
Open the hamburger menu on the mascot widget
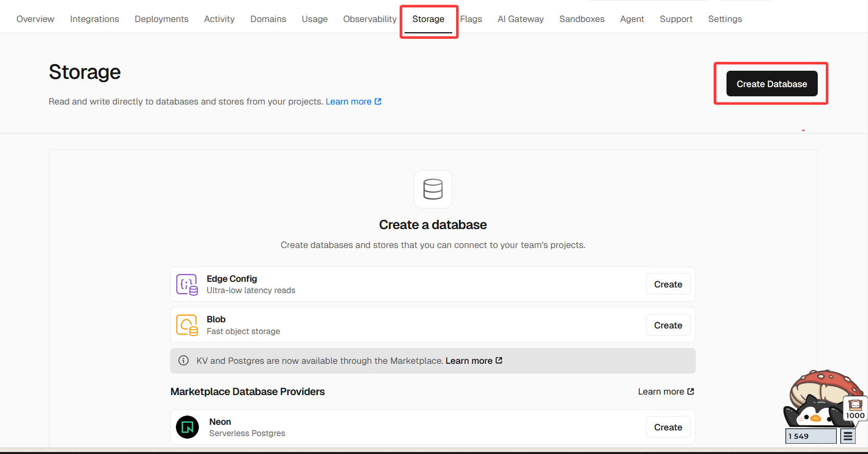848,436
